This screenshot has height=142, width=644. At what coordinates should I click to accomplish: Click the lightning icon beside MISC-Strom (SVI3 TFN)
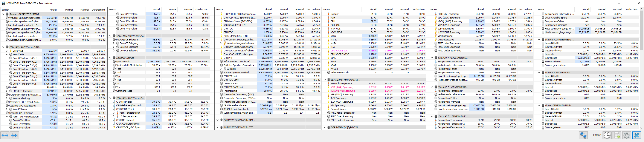(x=221, y=36)
